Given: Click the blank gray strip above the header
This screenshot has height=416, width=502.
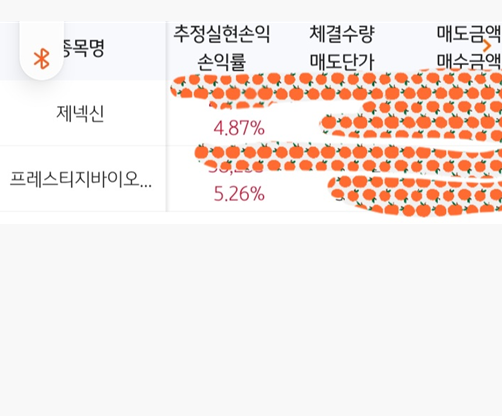Looking at the screenshot, I should point(251,11).
